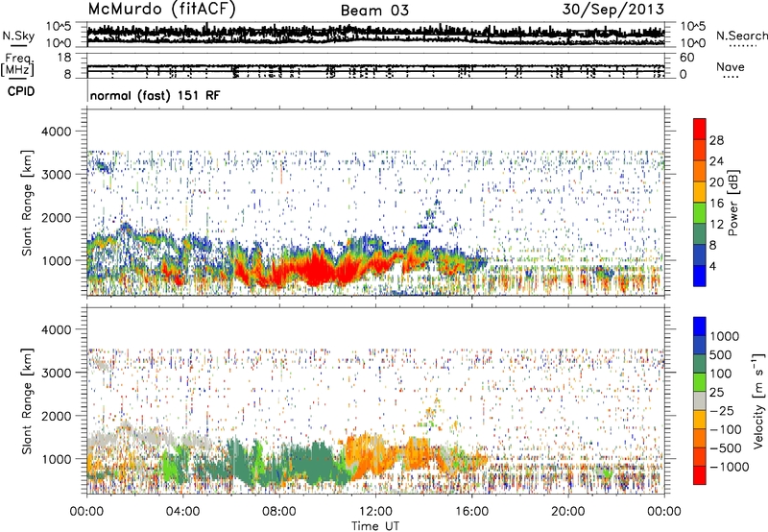Click the '04:00' time tick label
The width and height of the screenshot is (768, 532).
tap(182, 512)
